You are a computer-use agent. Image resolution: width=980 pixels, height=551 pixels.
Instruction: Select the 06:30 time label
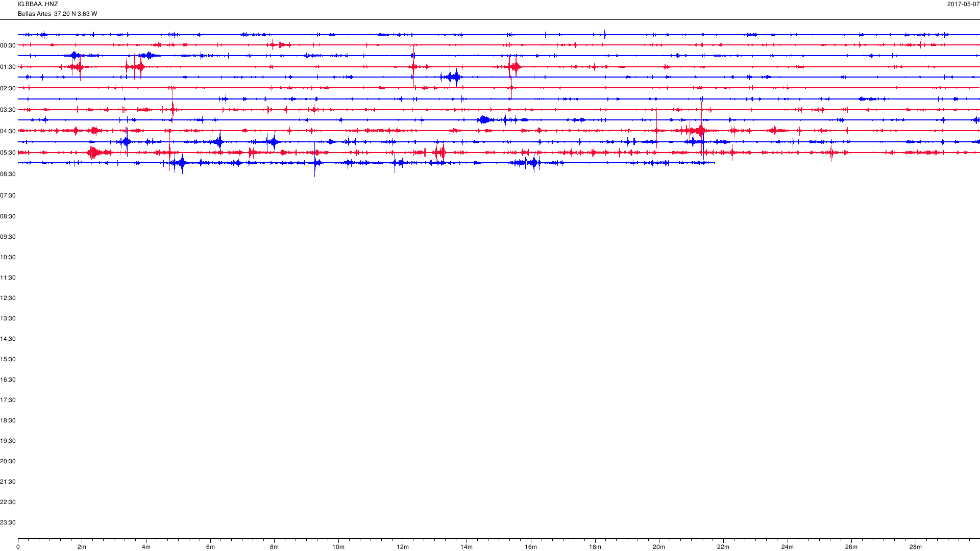[x=8, y=174]
